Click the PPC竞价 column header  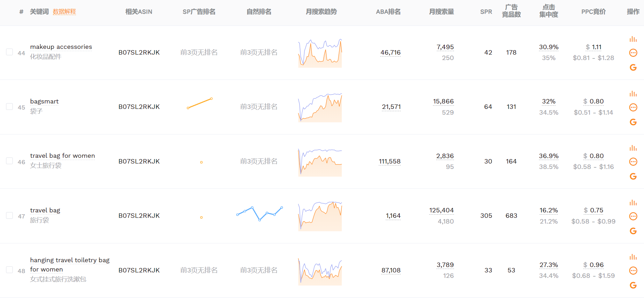pos(593,12)
